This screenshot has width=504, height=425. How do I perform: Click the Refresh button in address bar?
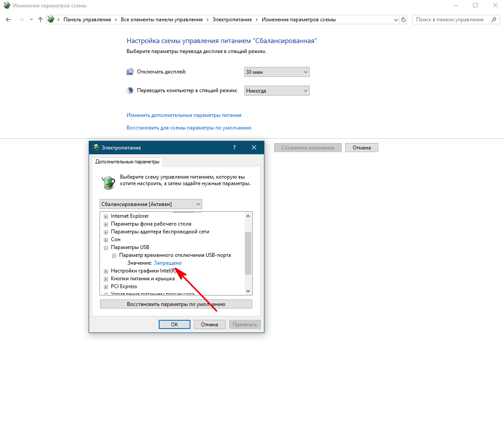(x=404, y=20)
